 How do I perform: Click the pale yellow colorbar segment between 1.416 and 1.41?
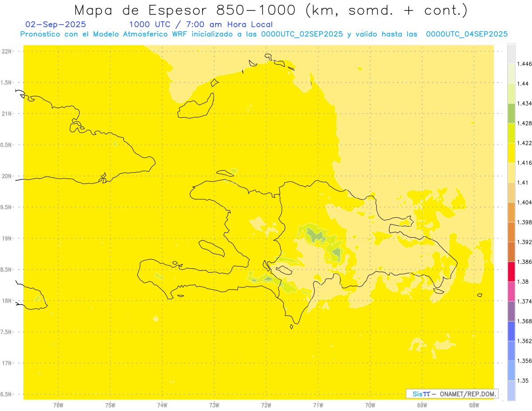click(511, 172)
